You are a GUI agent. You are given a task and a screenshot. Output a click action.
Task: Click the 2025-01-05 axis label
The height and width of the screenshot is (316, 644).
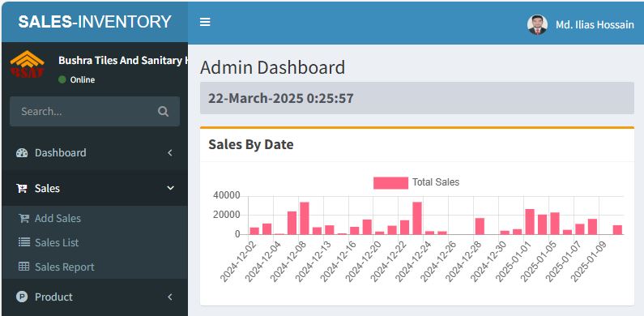tap(540, 262)
